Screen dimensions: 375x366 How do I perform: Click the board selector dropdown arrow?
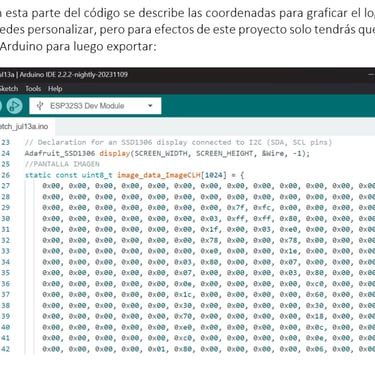coord(150,106)
